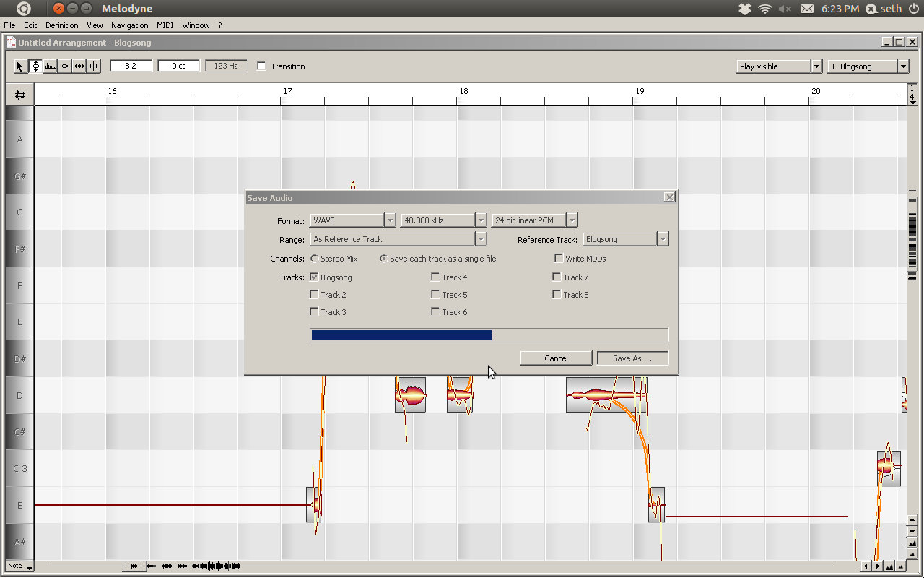Screen dimensions: 924x578
Task: Close the Save Audio dialog
Action: pos(669,197)
